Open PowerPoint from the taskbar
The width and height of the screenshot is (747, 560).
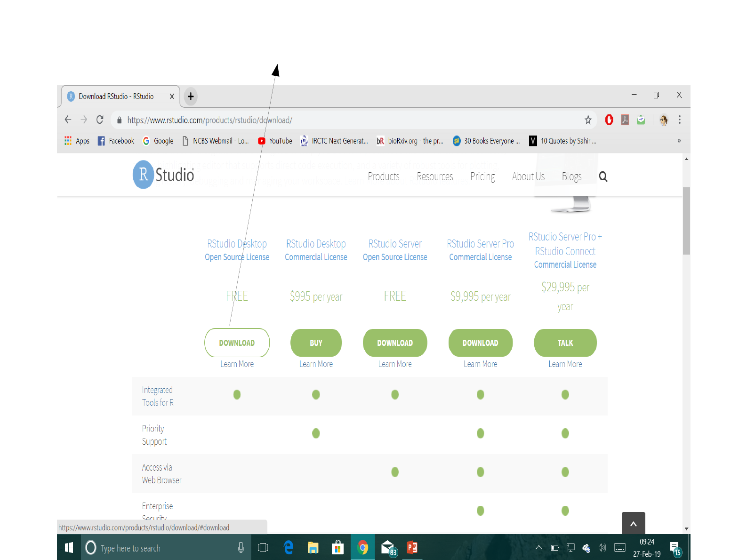tap(412, 547)
